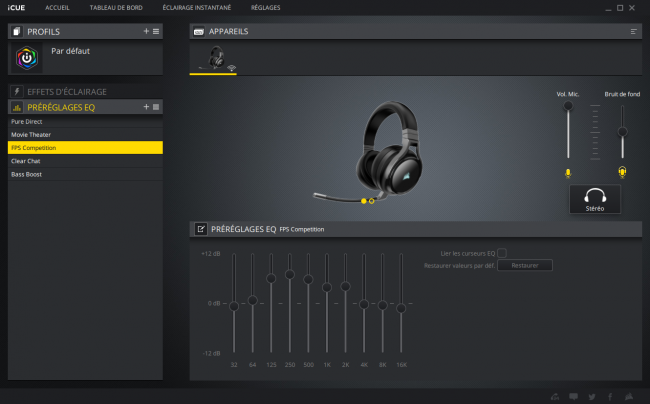Click the 1K EQ band slider handle

[x=327, y=287]
